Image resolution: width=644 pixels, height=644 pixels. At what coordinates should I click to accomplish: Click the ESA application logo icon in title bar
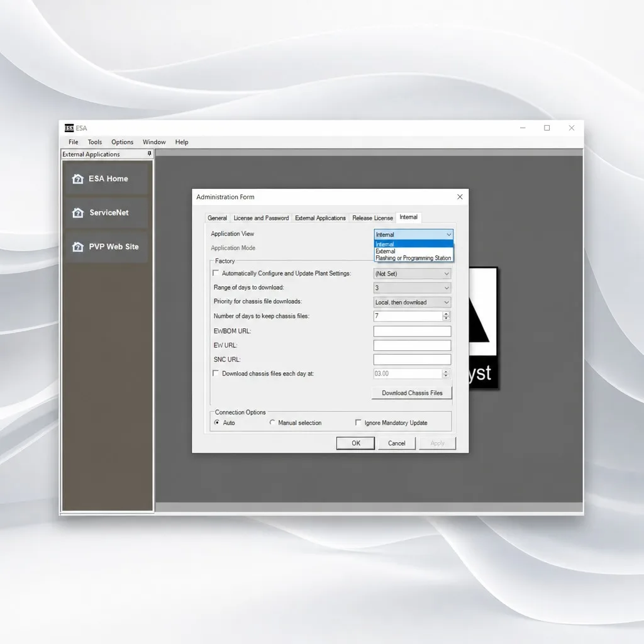pos(69,128)
